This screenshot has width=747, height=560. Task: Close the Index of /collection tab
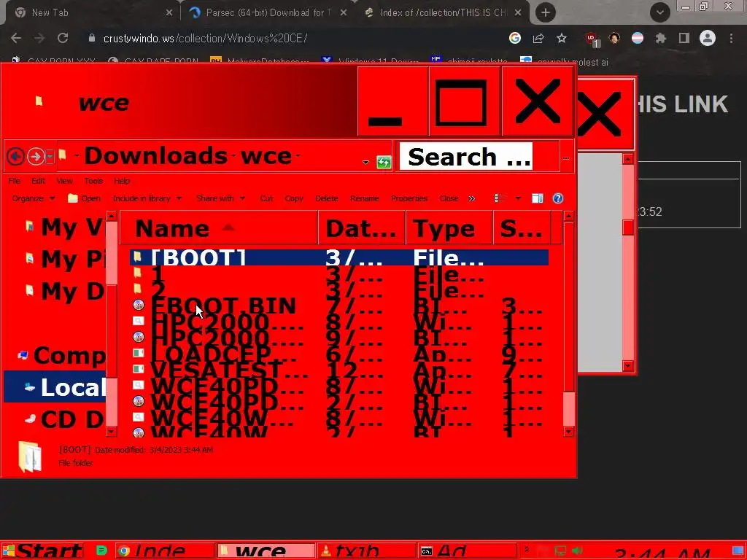(519, 13)
